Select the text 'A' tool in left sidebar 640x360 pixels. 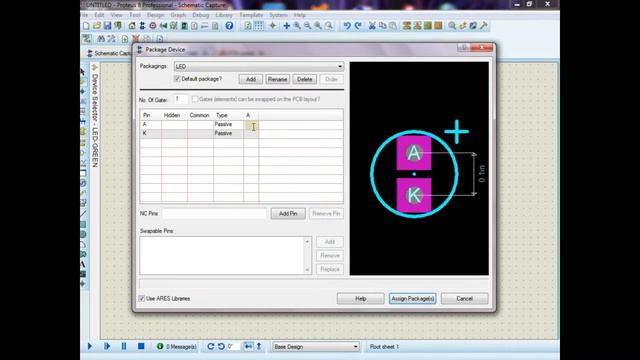(83, 264)
